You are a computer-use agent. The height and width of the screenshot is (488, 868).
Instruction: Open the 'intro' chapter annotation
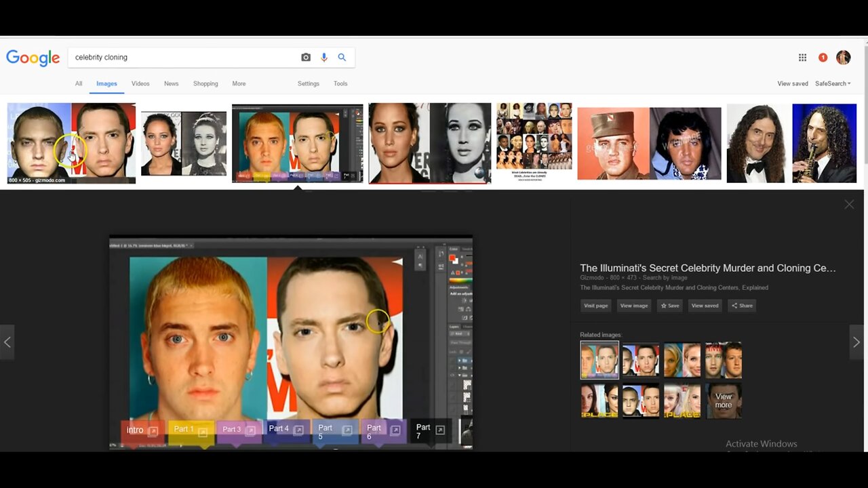click(x=142, y=430)
